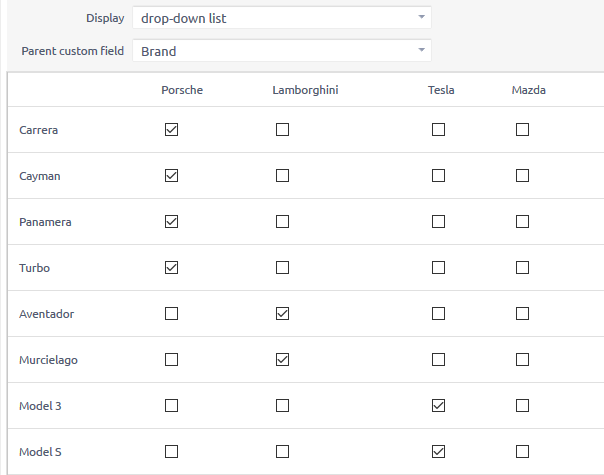Check Lamborghini checkbox for Turbo row
604x475 pixels.
point(282,268)
